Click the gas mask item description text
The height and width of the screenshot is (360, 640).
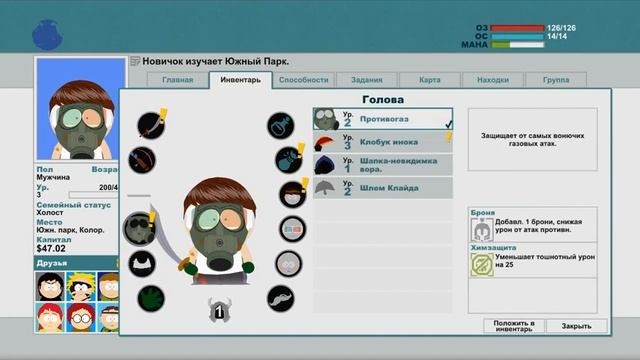point(533,140)
